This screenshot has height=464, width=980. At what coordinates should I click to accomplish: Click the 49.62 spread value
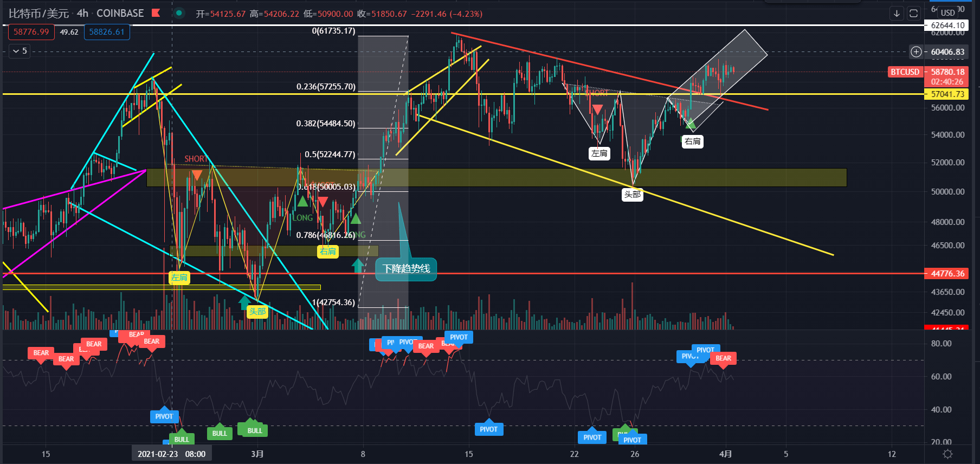69,32
